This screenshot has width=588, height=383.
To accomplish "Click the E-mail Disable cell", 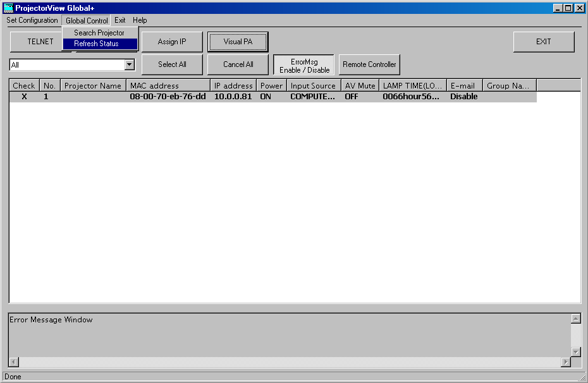I will [x=464, y=97].
